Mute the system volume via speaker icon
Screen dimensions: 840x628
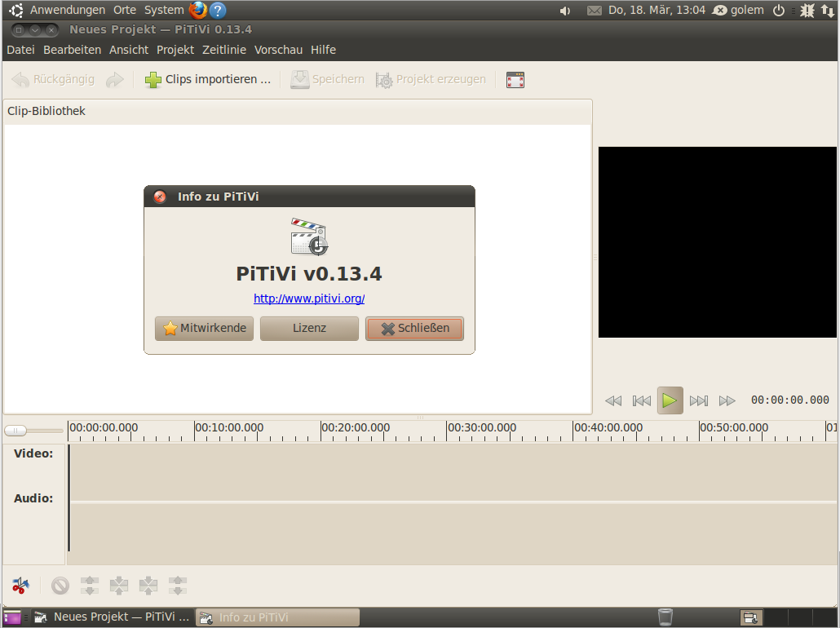[565, 11]
